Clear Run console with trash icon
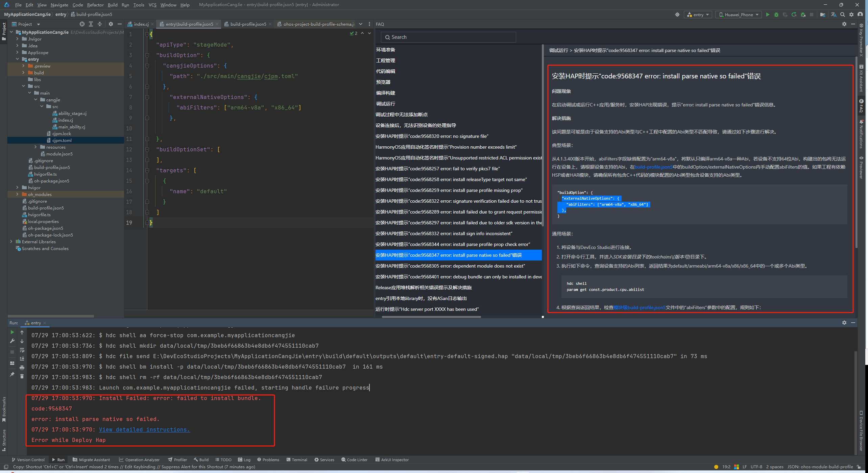Screen dimensions: 868x473 [22, 376]
